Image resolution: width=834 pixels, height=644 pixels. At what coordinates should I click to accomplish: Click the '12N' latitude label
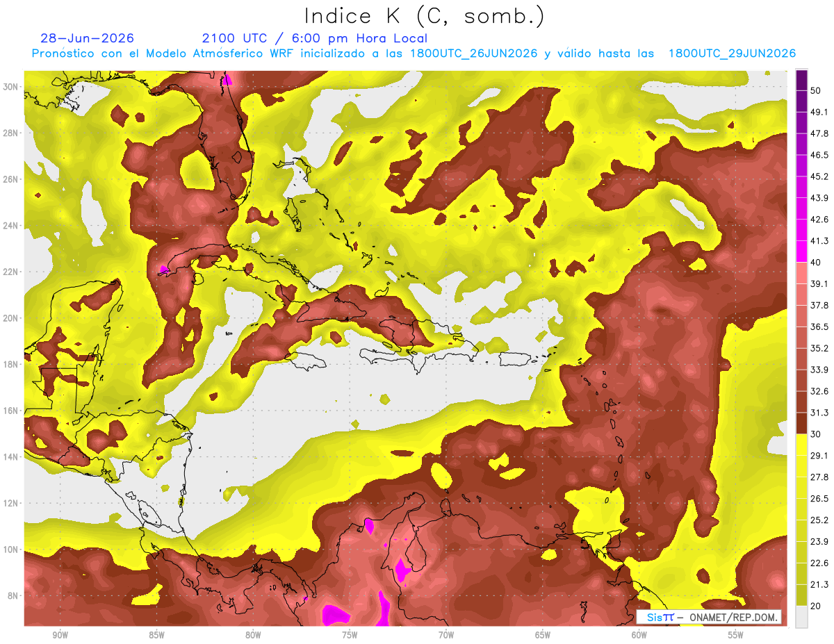(x=10, y=503)
